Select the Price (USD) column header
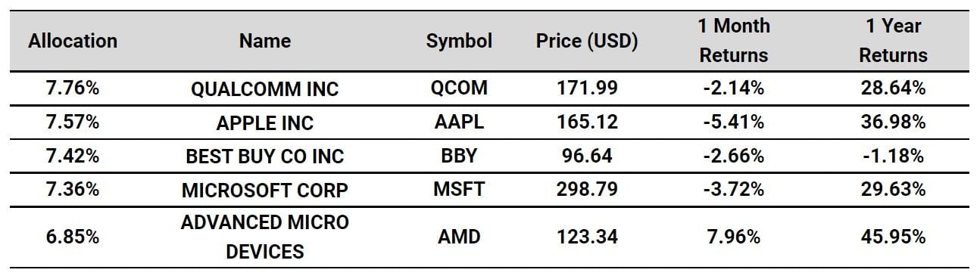The width and height of the screenshot is (980, 279). 587,42
